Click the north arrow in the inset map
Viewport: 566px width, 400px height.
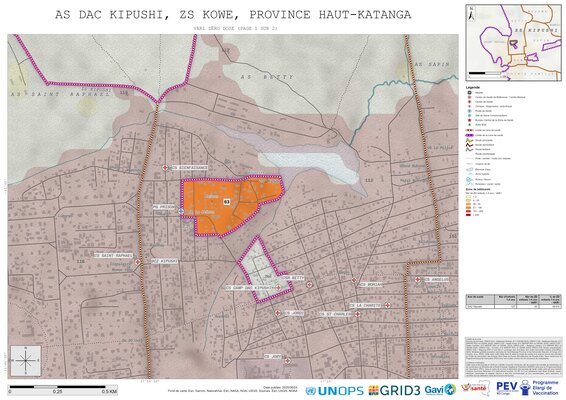tap(471, 14)
